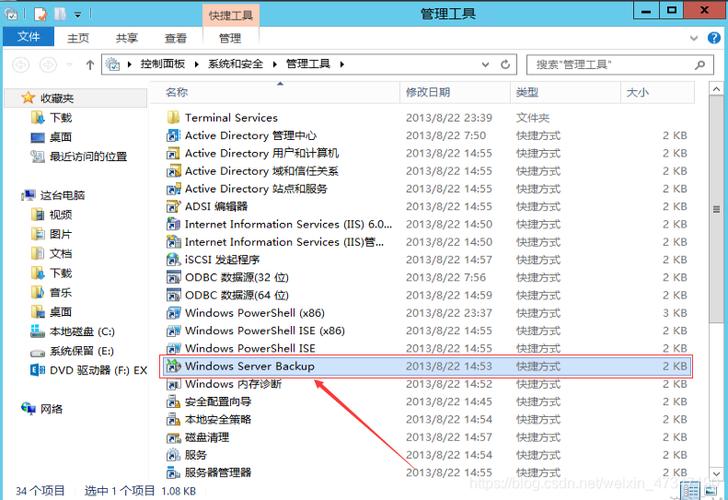Click the Windows Server Backup icon
This screenshot has height=500, width=728.
pyautogui.click(x=173, y=366)
